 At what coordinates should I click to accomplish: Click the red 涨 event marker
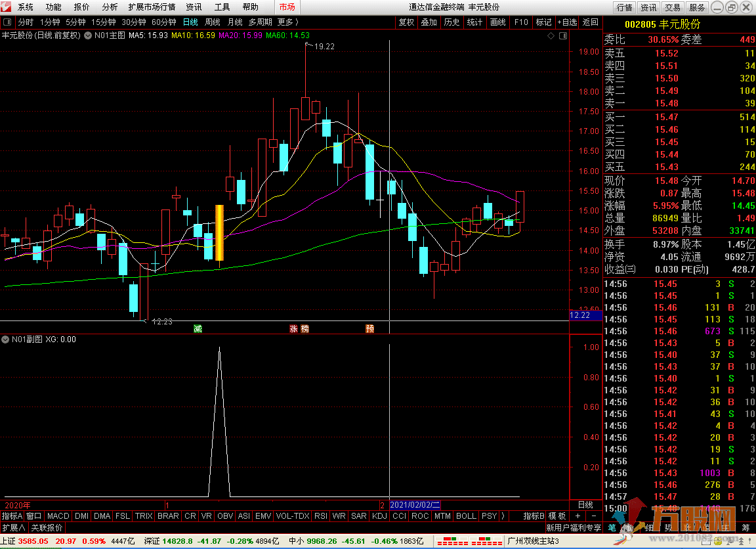[293, 328]
